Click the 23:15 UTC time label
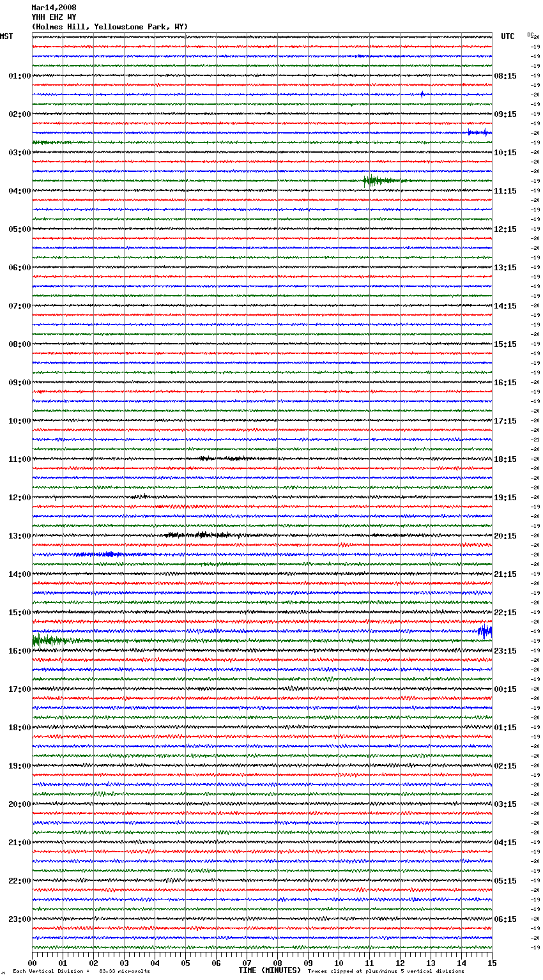Image resolution: width=543 pixels, height=980 pixels. (505, 651)
